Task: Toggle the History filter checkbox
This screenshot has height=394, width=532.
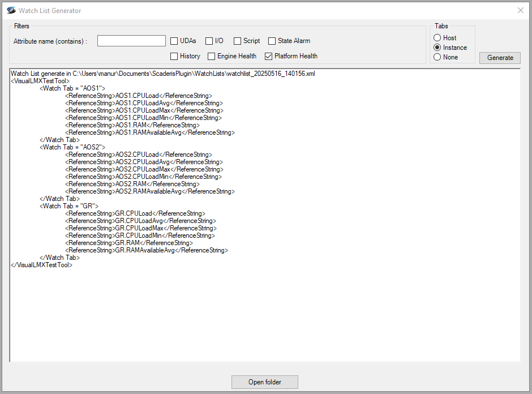Action: click(x=175, y=56)
